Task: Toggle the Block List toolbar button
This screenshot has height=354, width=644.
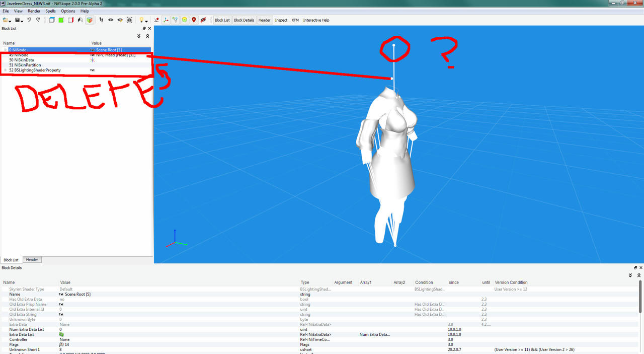Action: click(222, 20)
